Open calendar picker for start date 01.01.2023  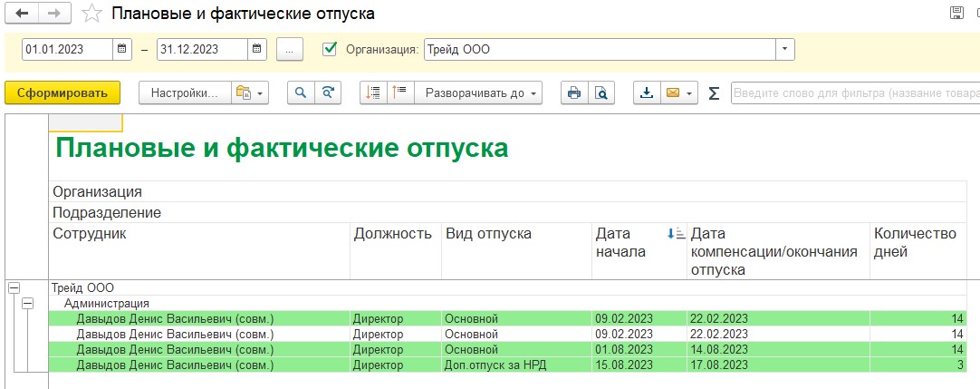pyautogui.click(x=122, y=49)
